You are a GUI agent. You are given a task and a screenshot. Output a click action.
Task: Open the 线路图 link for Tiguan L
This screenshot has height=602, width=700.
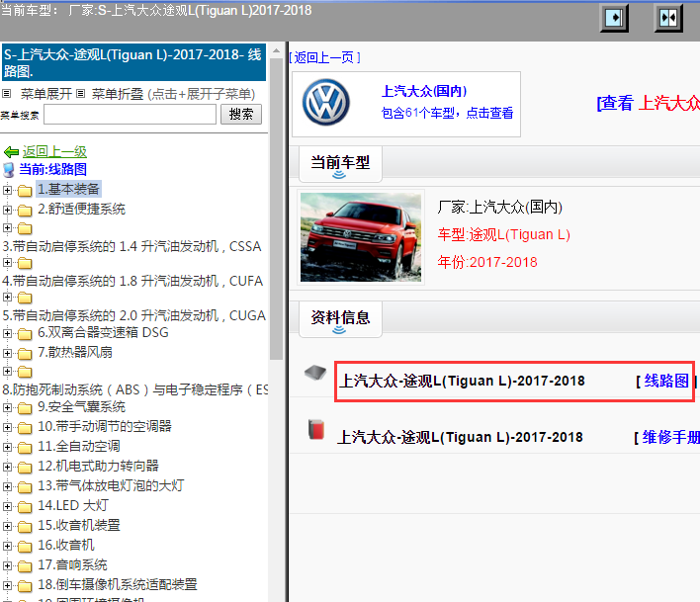(x=666, y=381)
